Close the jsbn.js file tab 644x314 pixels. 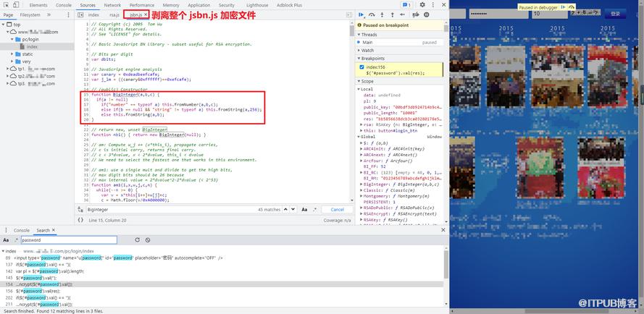tap(146, 14)
